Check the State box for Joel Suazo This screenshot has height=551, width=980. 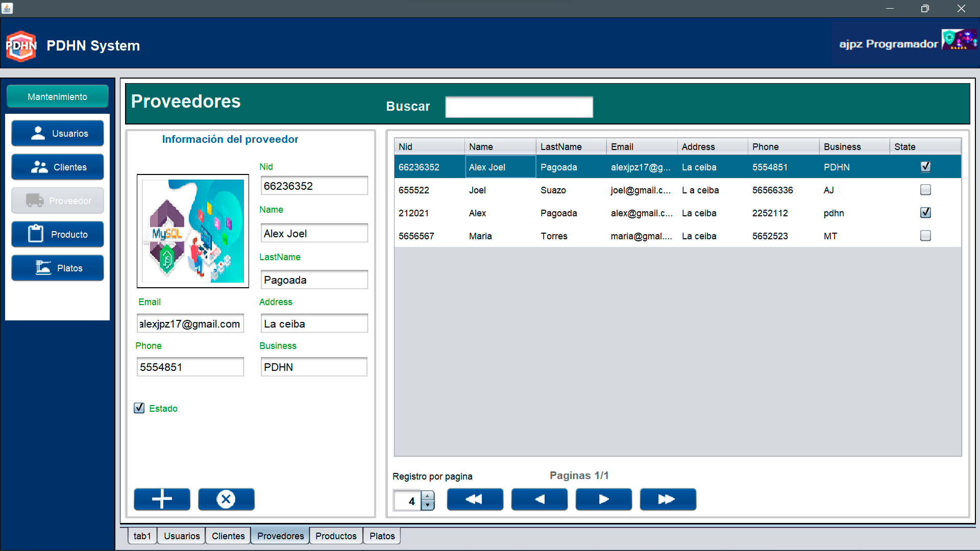pos(925,190)
